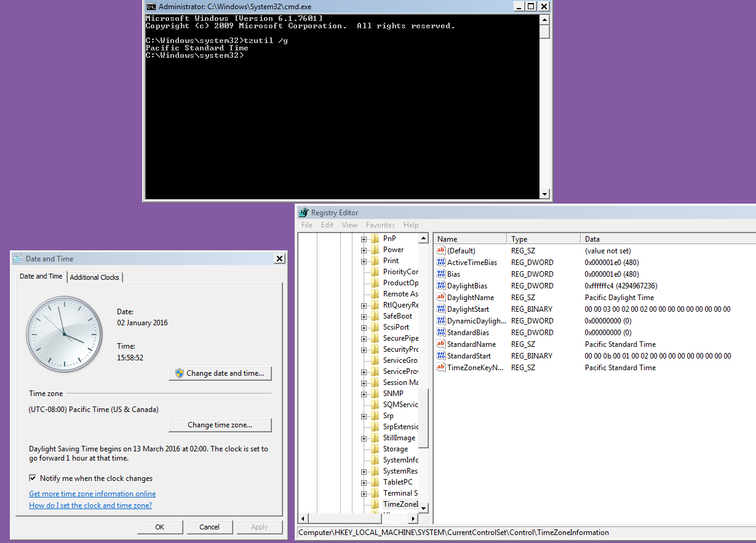
Task: Expand the PnP registry key
Action: pos(364,239)
